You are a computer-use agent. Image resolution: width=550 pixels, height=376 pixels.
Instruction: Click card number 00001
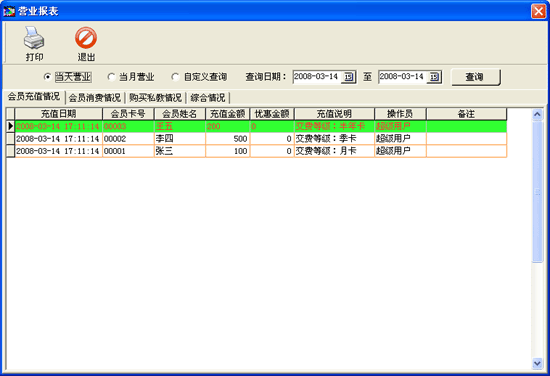click(128, 151)
